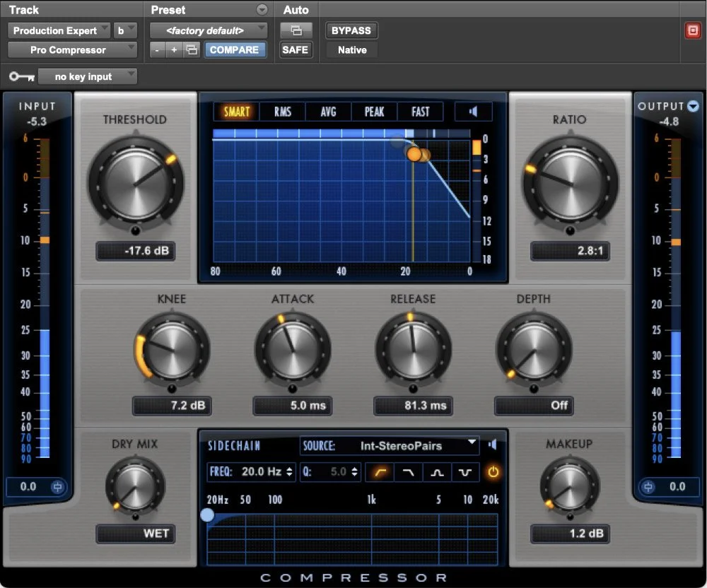Open the Pro Compressor plug-in selector

tap(72, 49)
